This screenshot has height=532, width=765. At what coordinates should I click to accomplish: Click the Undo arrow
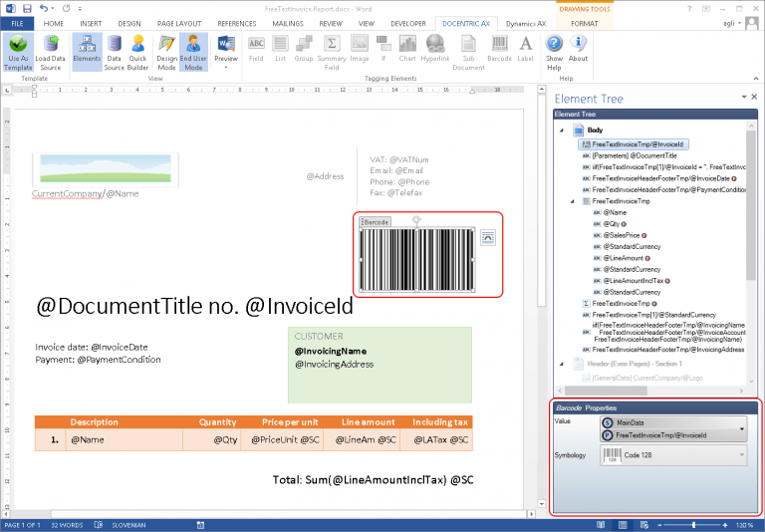[44, 8]
